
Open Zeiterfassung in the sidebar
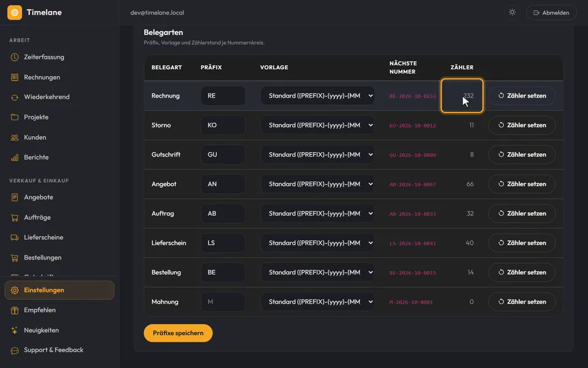click(59, 57)
